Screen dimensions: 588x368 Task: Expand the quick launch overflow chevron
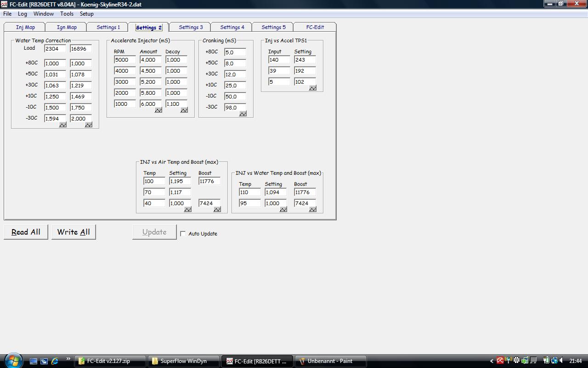68,359
